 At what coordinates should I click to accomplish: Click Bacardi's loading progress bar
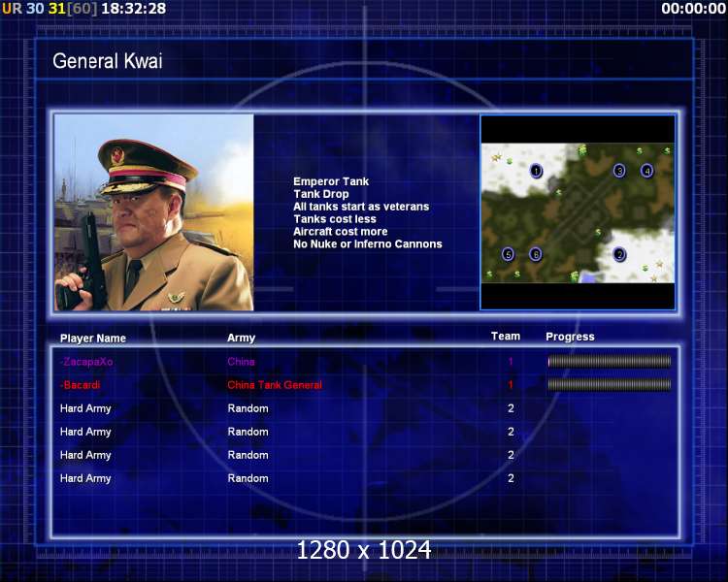pos(610,385)
